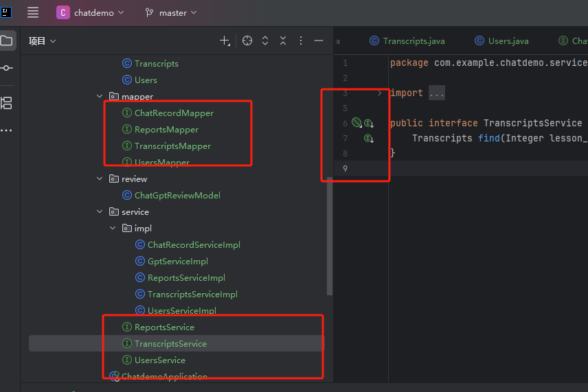Select TranscriptsService interface row

[x=177, y=344]
